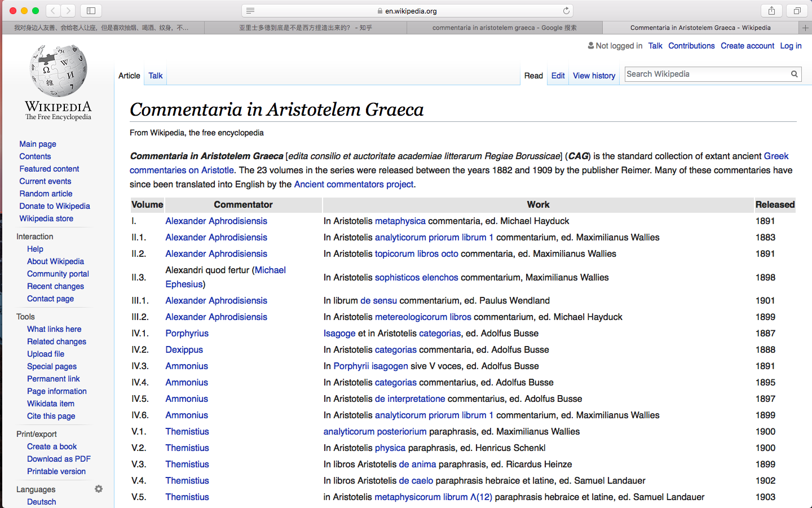Open sophisticos elenchos link
The image size is (812, 508).
(x=417, y=277)
